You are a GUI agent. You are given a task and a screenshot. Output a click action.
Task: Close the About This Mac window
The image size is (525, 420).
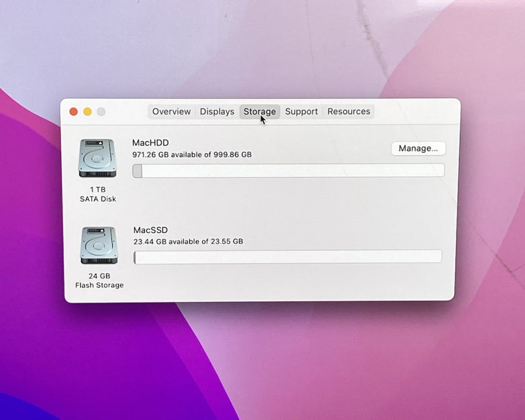pyautogui.click(x=74, y=111)
